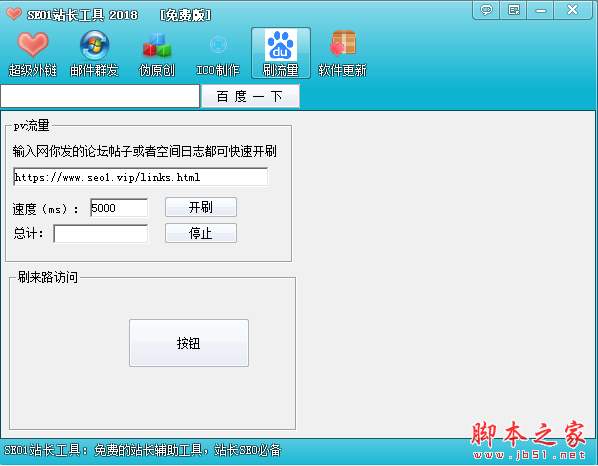Open the 伪原创 cubes tool

pyautogui.click(x=157, y=53)
